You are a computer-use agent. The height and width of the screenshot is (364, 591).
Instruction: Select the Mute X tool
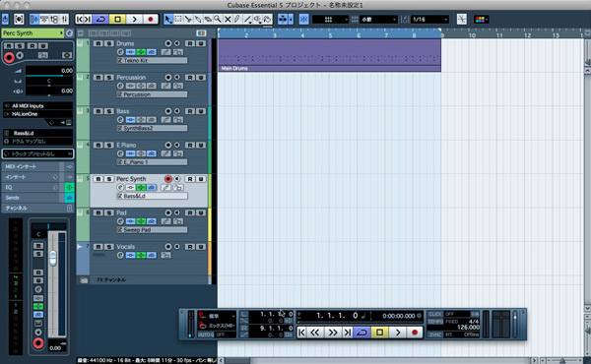(228, 20)
